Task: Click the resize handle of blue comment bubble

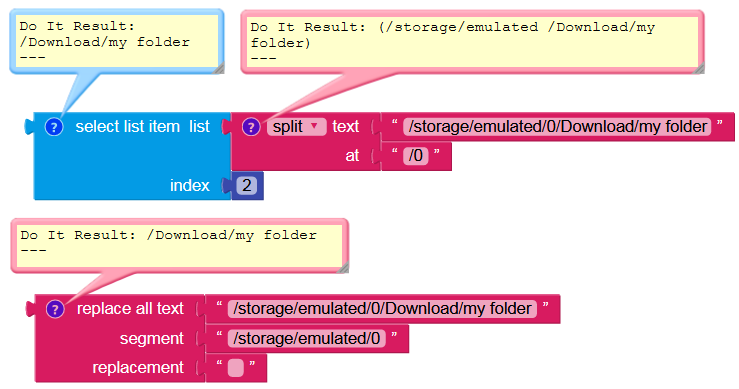Action: pos(219,68)
